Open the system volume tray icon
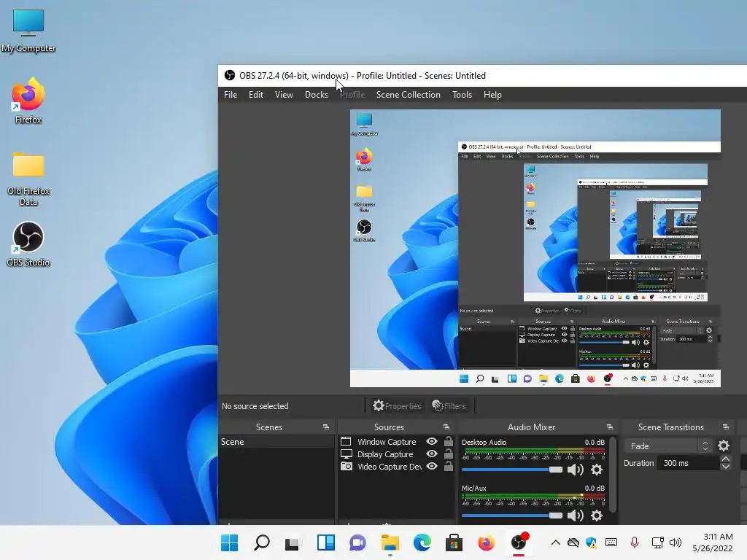This screenshot has width=747, height=560. pyautogui.click(x=676, y=542)
